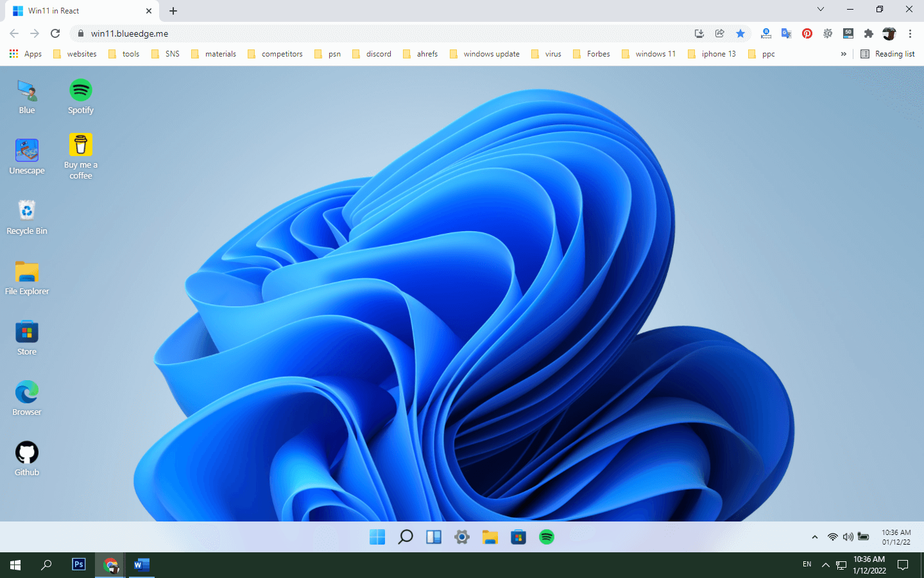Close the Win11 in React tab
This screenshot has height=578, width=924.
(149, 11)
